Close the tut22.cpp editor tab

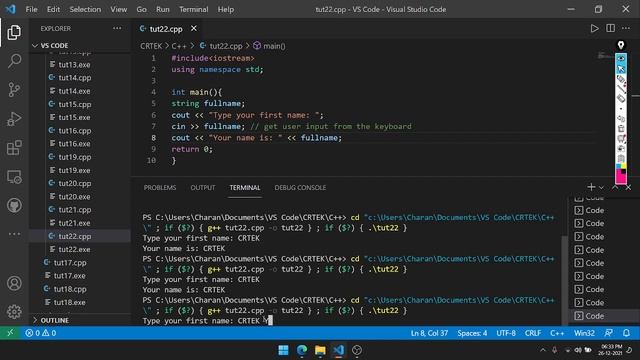pos(194,28)
